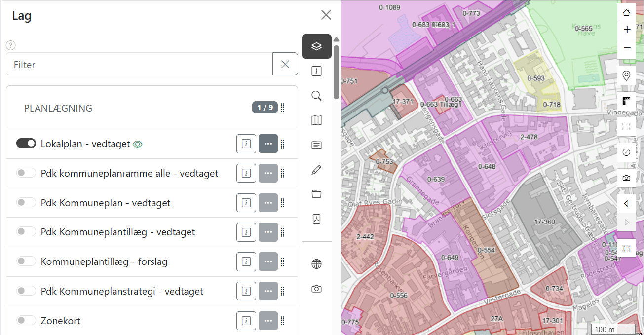Image resolution: width=644 pixels, height=335 pixels.
Task: Enable the Zonekort layer toggle
Action: tap(26, 321)
